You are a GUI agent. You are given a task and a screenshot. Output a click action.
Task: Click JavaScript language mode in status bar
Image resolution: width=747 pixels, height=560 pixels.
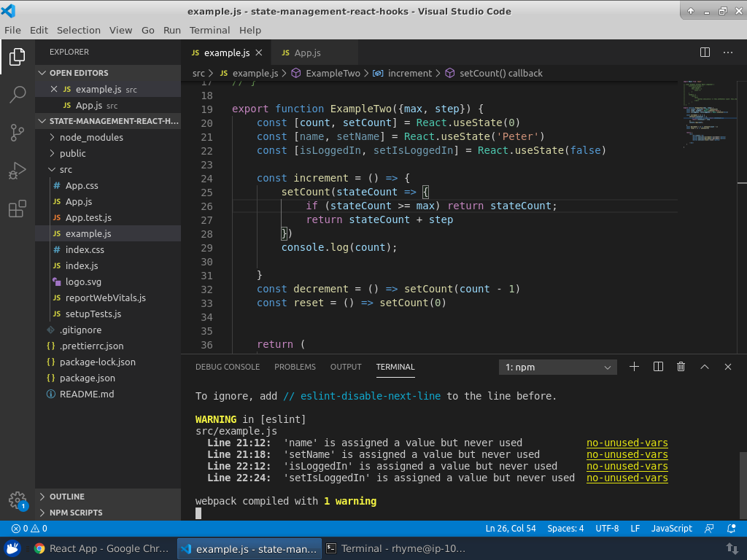coord(671,529)
